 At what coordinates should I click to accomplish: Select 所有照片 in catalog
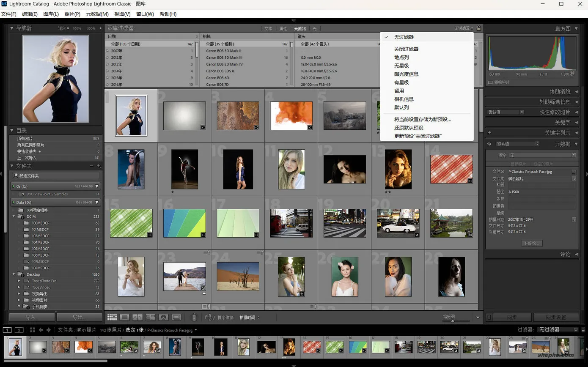point(55,138)
